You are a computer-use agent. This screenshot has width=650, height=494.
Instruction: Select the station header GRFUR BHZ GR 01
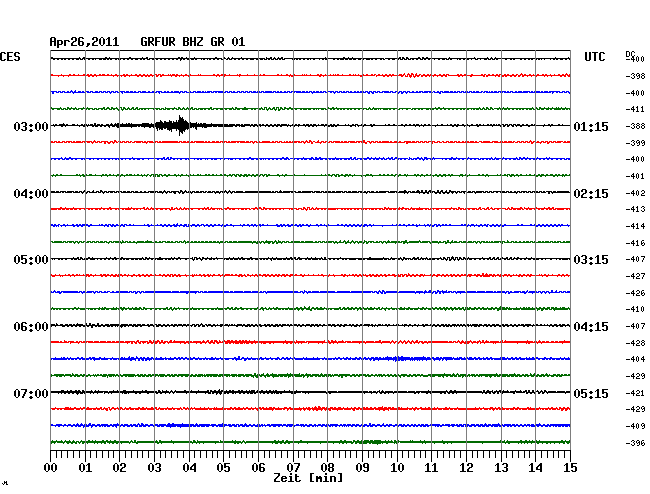click(193, 42)
